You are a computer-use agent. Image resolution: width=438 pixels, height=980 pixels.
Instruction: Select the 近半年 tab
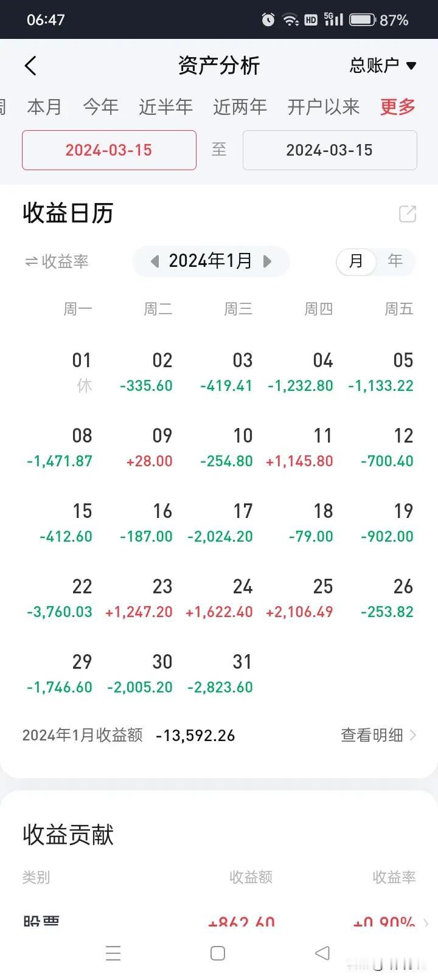pyautogui.click(x=165, y=107)
